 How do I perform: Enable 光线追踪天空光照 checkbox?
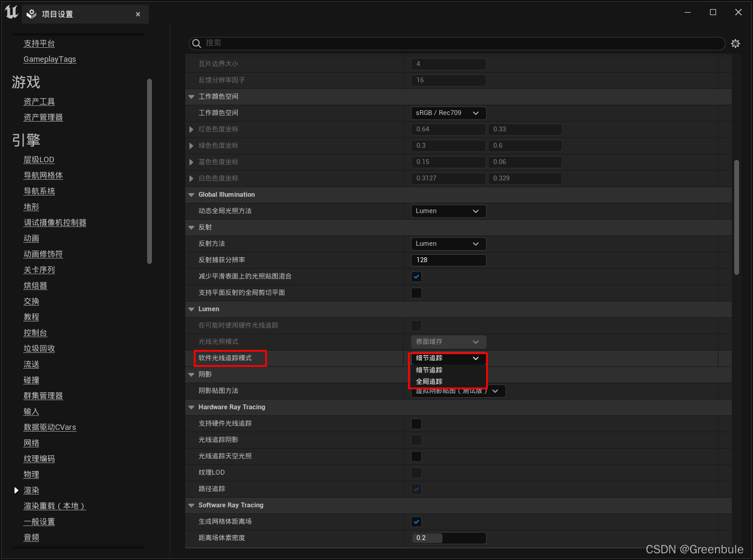(x=416, y=456)
